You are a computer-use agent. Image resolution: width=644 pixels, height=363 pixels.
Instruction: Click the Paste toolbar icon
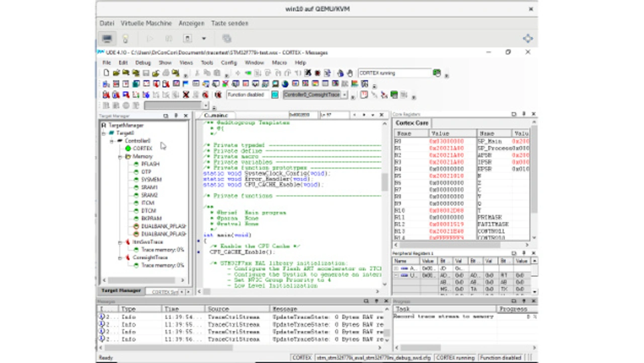click(216, 73)
